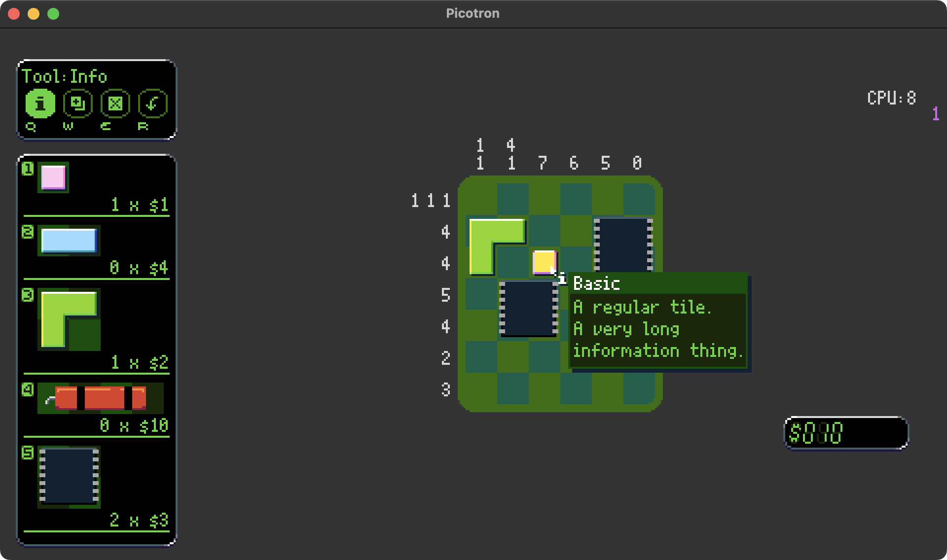Pick the pink square tile in slot 1

coord(53,177)
